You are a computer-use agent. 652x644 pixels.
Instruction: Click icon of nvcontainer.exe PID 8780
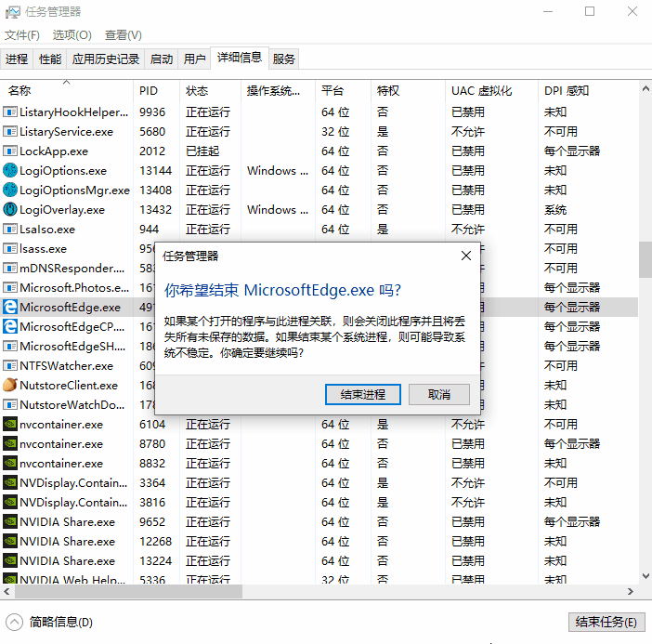(10, 444)
